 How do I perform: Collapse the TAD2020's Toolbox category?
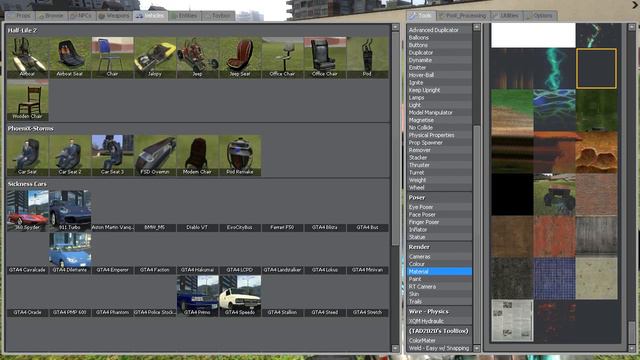tap(439, 331)
